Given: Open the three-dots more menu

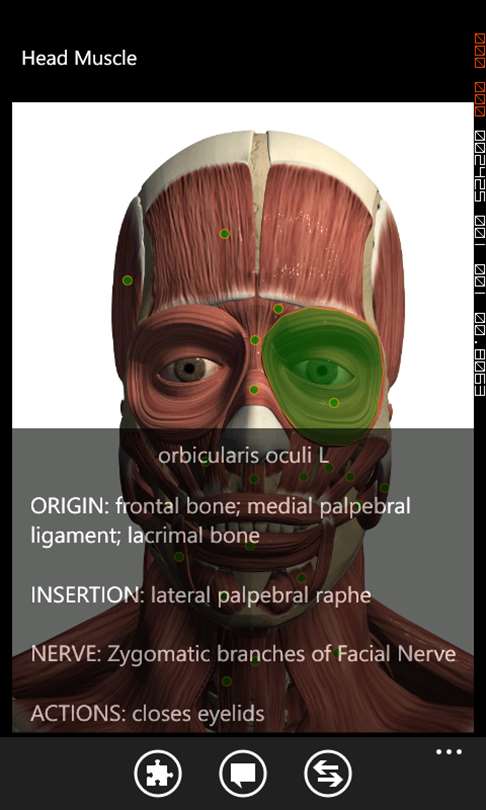Looking at the screenshot, I should [448, 752].
